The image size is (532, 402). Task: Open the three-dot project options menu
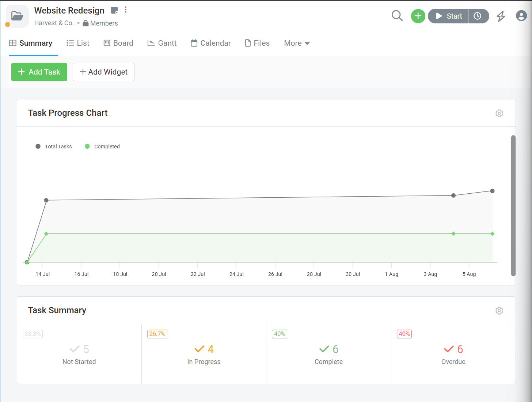pos(126,10)
